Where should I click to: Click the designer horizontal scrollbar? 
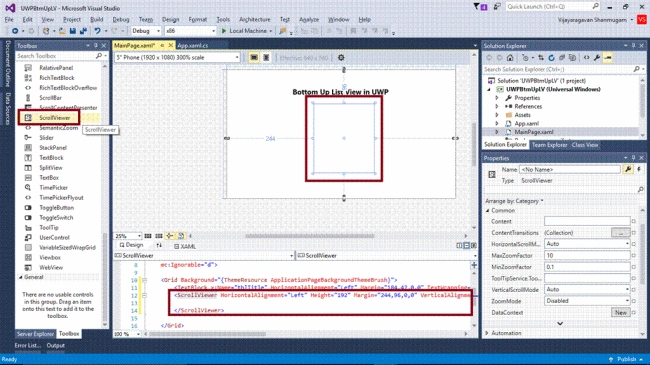pyautogui.click(x=310, y=236)
